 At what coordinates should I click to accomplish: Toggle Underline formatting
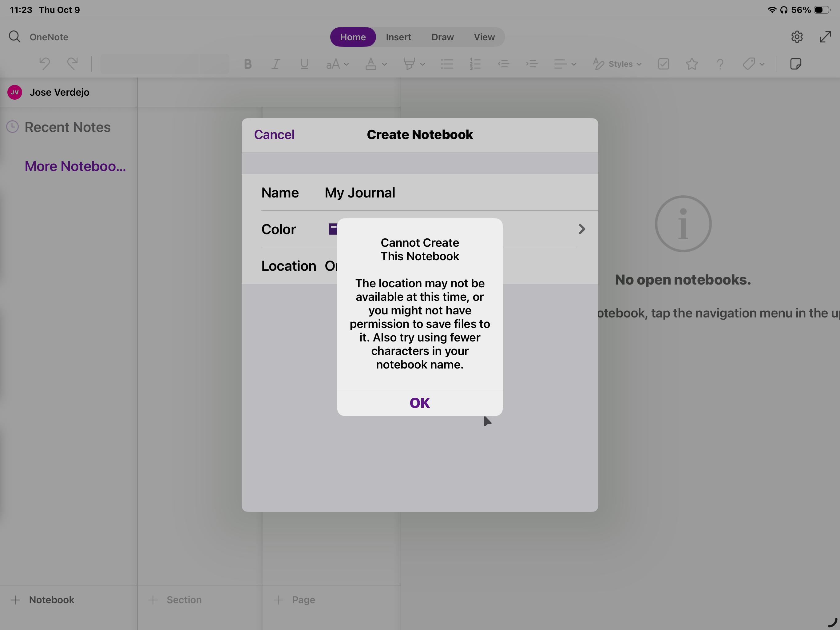click(304, 64)
